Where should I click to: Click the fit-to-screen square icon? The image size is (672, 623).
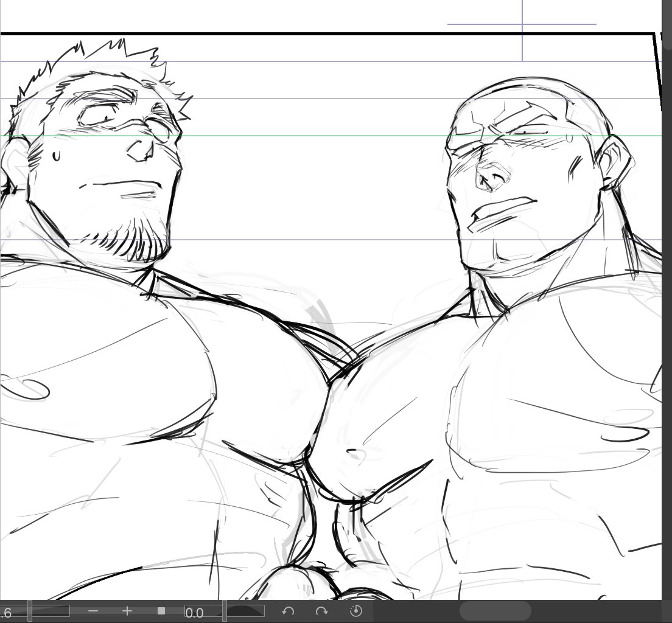pyautogui.click(x=161, y=611)
